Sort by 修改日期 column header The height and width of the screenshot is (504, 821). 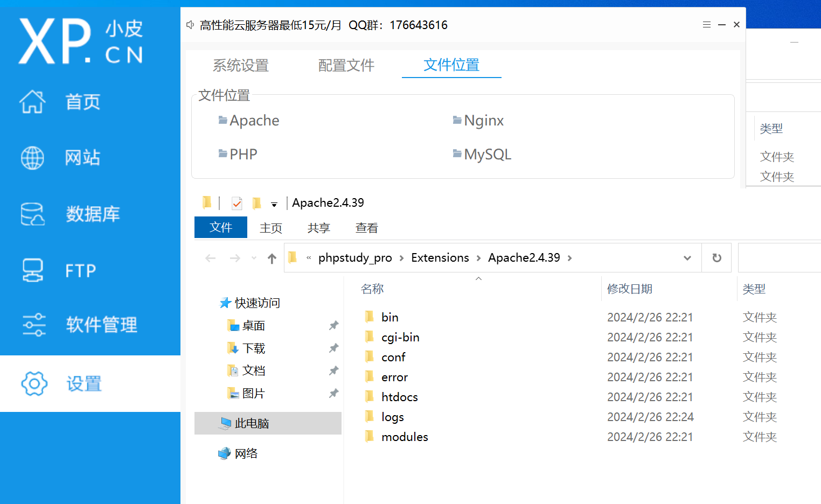click(630, 289)
